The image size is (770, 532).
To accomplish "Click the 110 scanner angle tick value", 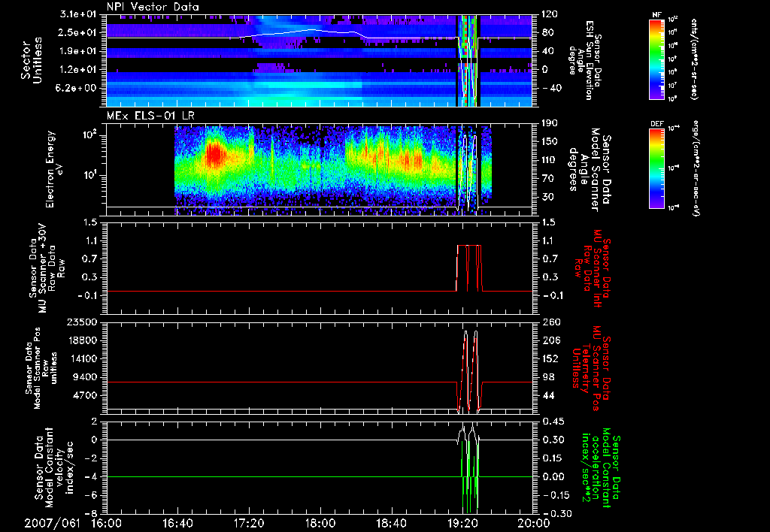I will tap(550, 160).
